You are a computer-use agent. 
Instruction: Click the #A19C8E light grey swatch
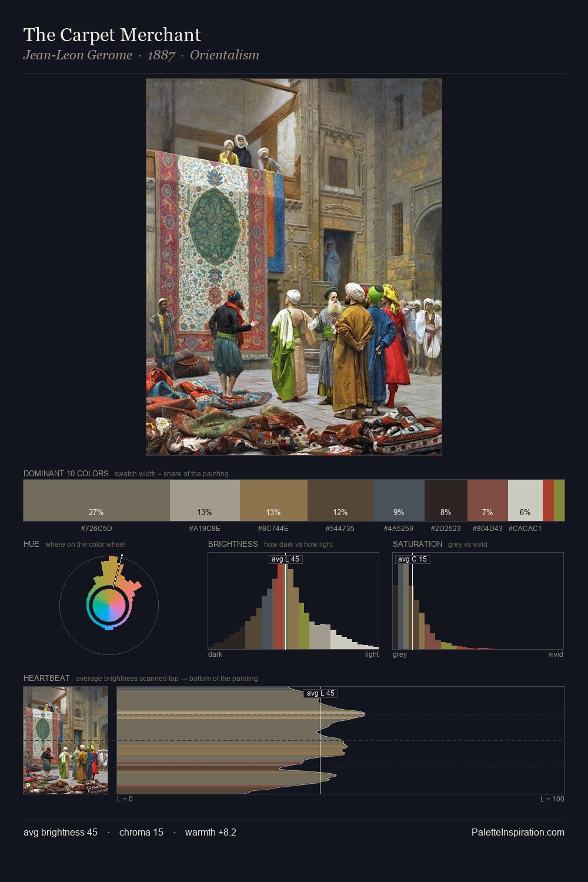205,500
